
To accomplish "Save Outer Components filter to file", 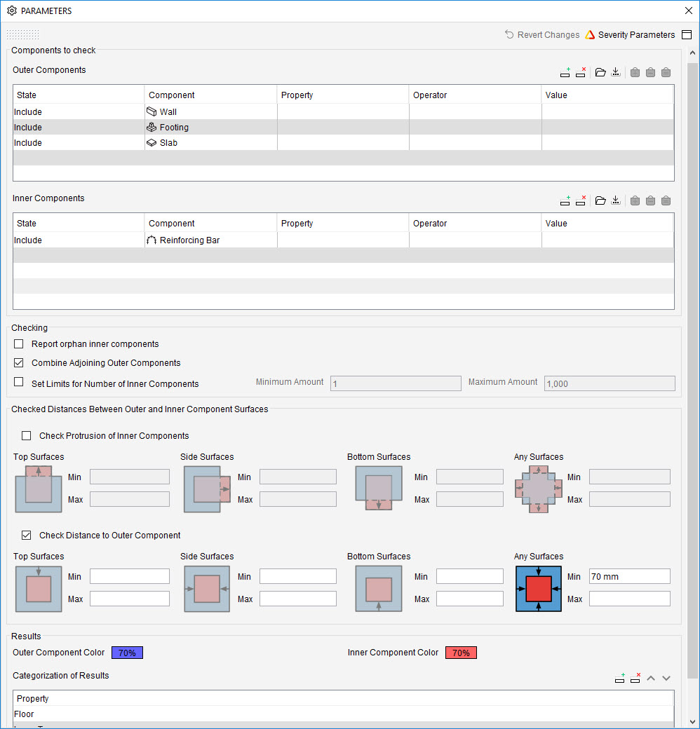I will pyautogui.click(x=616, y=72).
